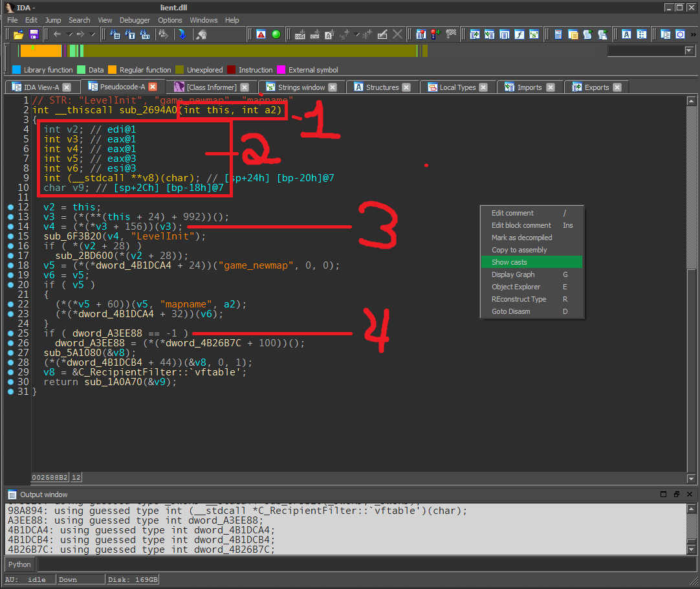This screenshot has height=589, width=700.
Task: Close the Pseudocode-A tab
Action: click(153, 87)
